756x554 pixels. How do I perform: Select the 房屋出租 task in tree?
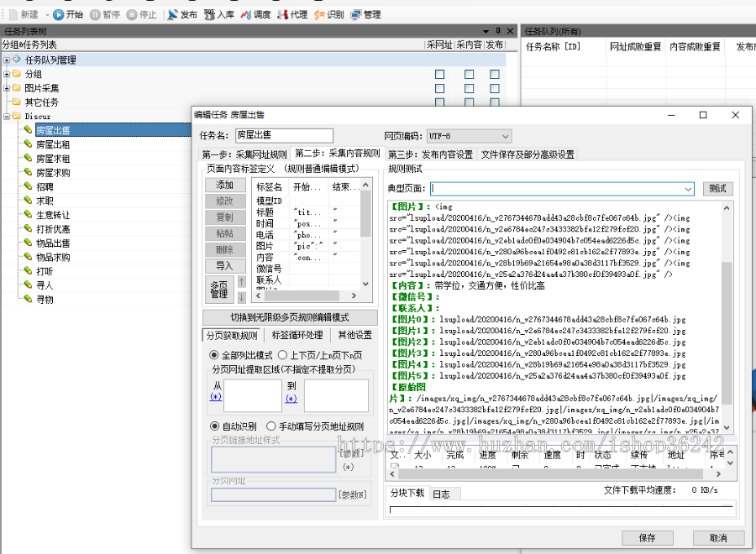(52, 144)
